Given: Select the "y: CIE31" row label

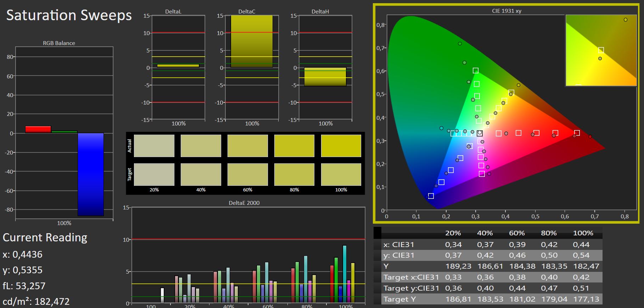Looking at the screenshot, I should [399, 255].
